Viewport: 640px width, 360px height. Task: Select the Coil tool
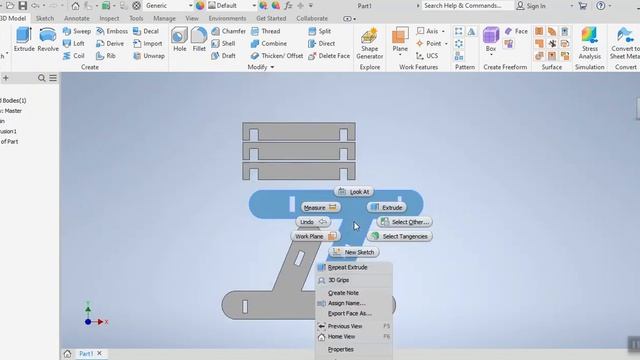click(x=74, y=56)
